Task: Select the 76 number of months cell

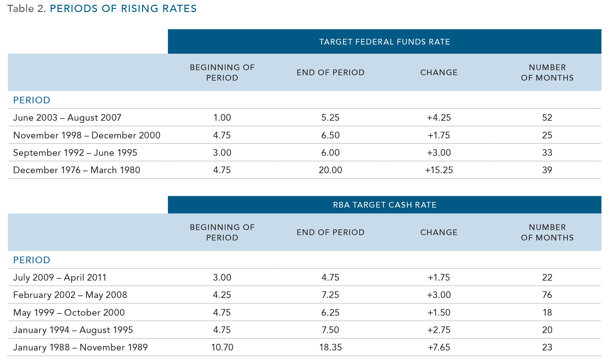Action: (x=547, y=295)
